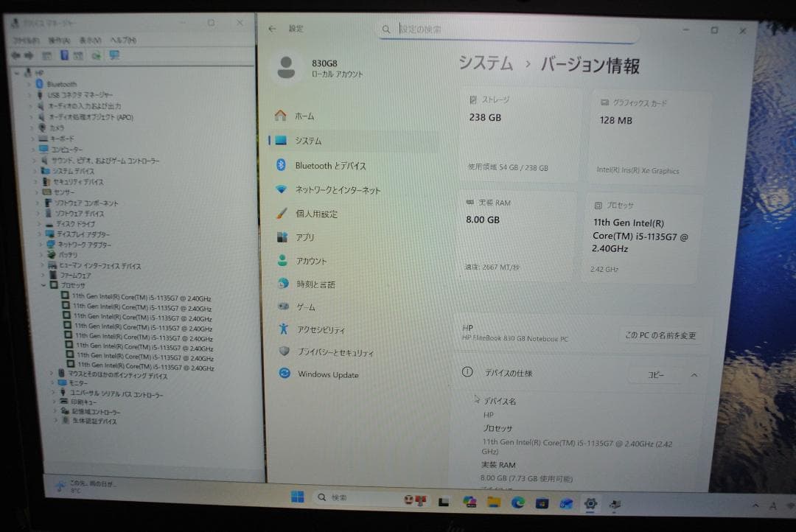Click the Scan for hardware changes toolbar icon
This screenshot has height=532, width=796.
coord(114,54)
